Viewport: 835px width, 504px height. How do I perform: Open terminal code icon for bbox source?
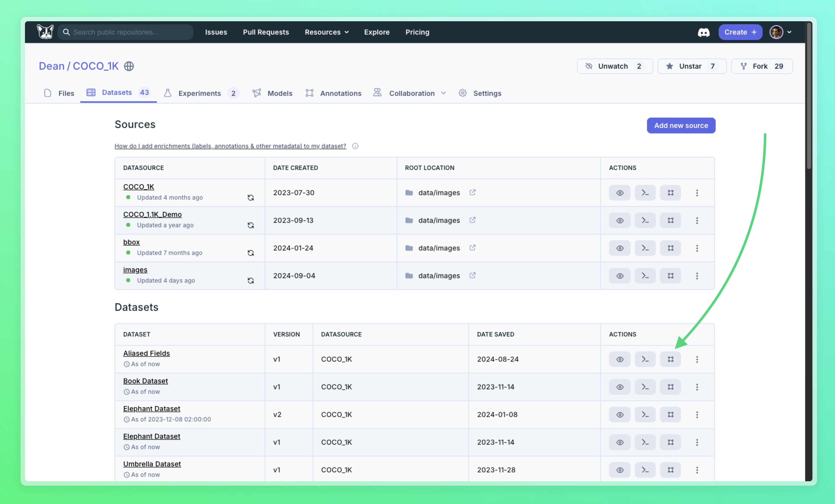click(x=645, y=248)
